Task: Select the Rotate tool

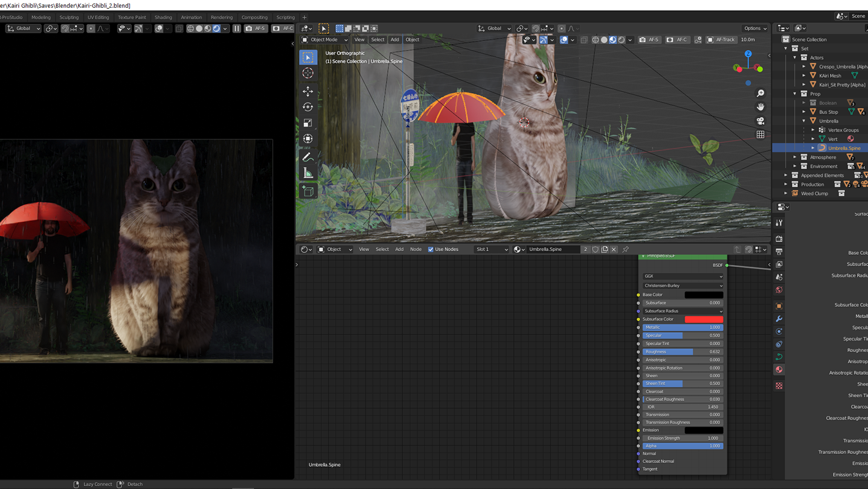Action: [308, 107]
